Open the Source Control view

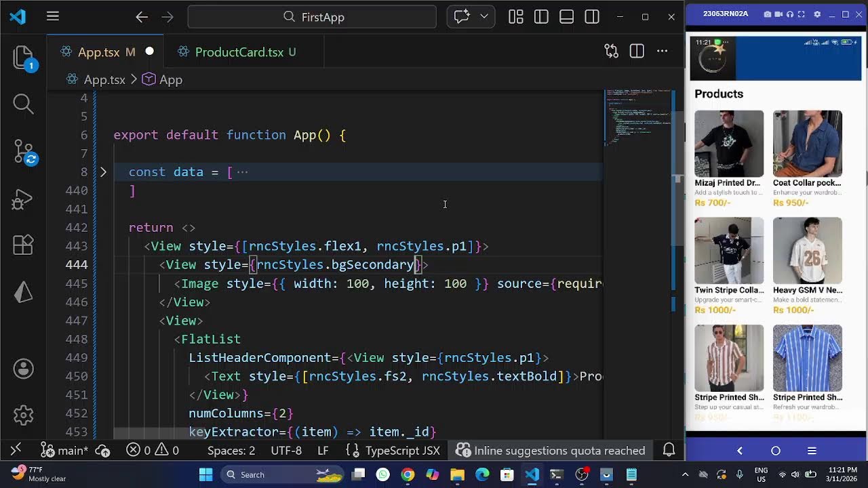24,152
